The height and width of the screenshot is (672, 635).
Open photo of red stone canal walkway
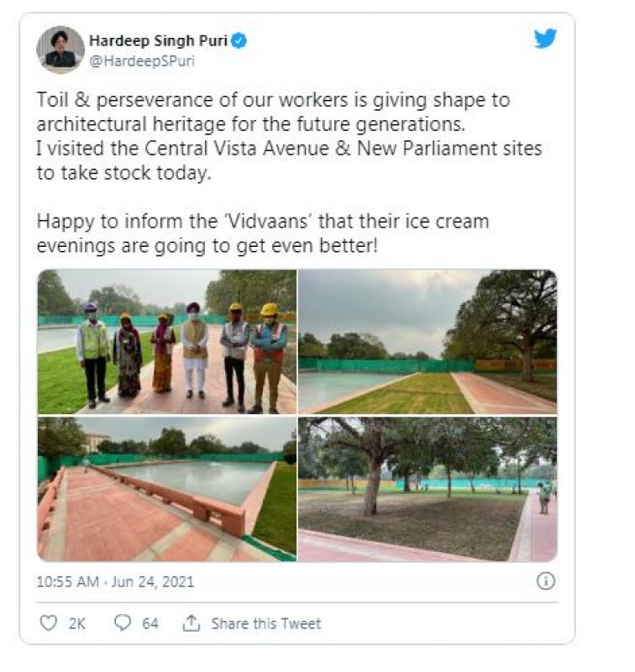167,489
